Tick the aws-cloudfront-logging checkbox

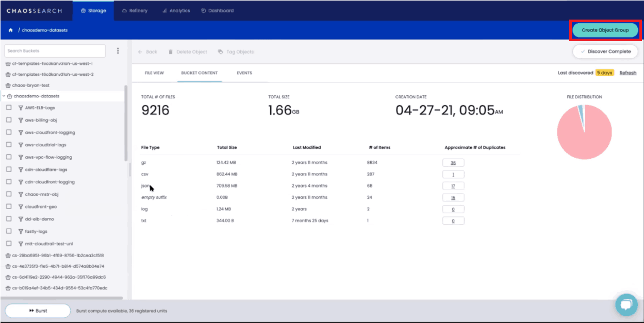tap(8, 132)
